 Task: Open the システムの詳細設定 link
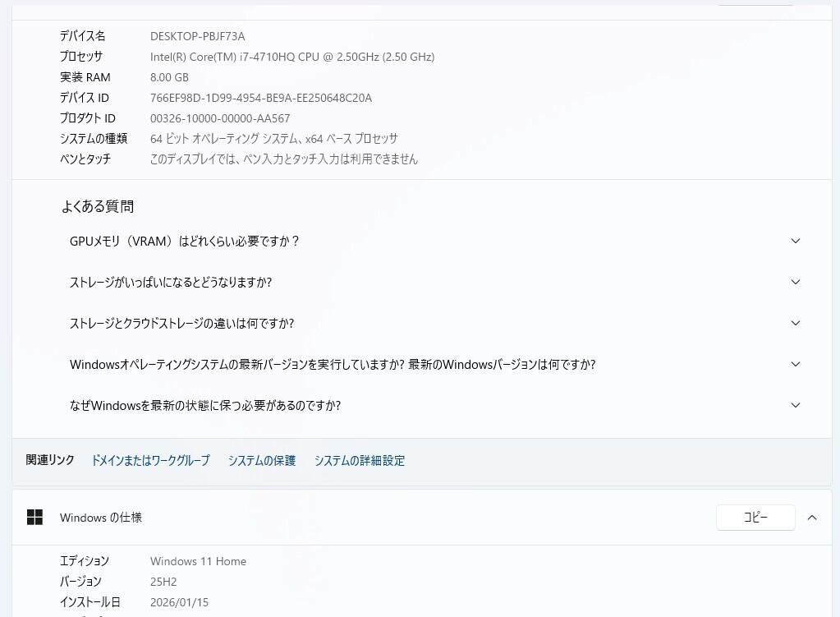360,460
